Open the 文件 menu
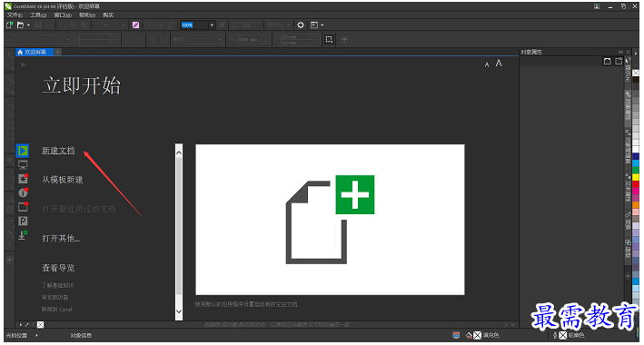The image size is (644, 345). (x=15, y=15)
